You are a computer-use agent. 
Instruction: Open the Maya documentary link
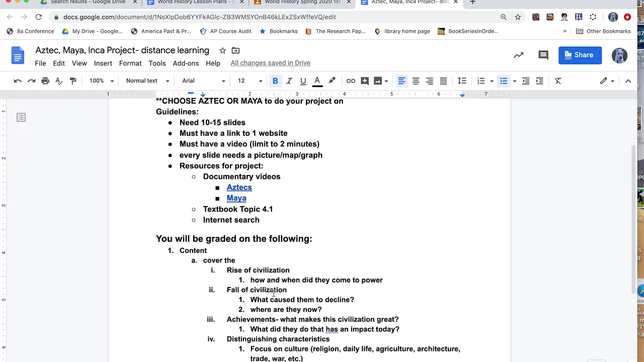(236, 198)
